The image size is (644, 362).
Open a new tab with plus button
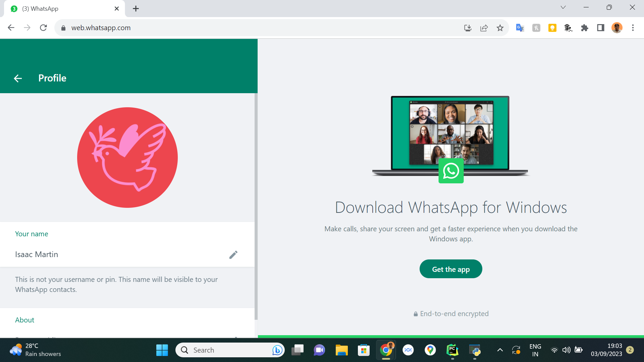point(136,9)
